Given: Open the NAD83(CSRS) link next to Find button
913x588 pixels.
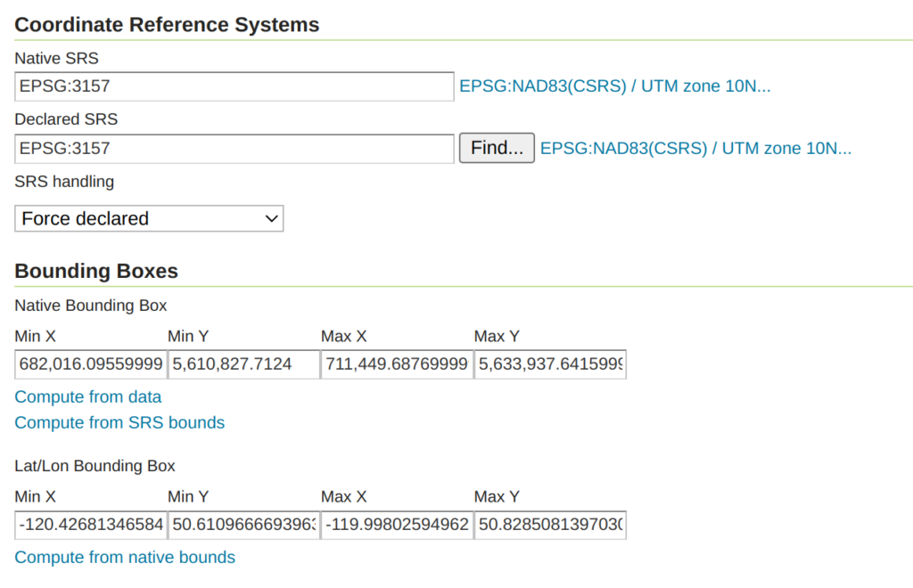Looking at the screenshot, I should 695,149.
